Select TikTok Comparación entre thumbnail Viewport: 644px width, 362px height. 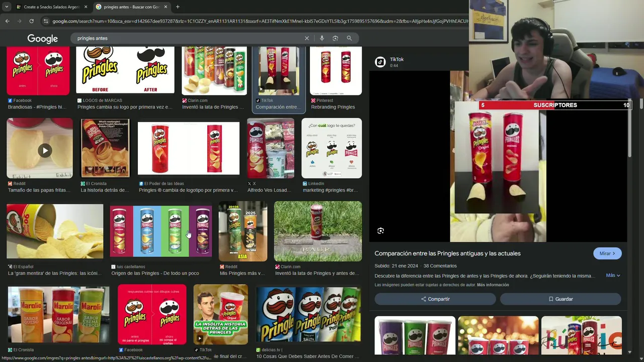click(x=279, y=70)
